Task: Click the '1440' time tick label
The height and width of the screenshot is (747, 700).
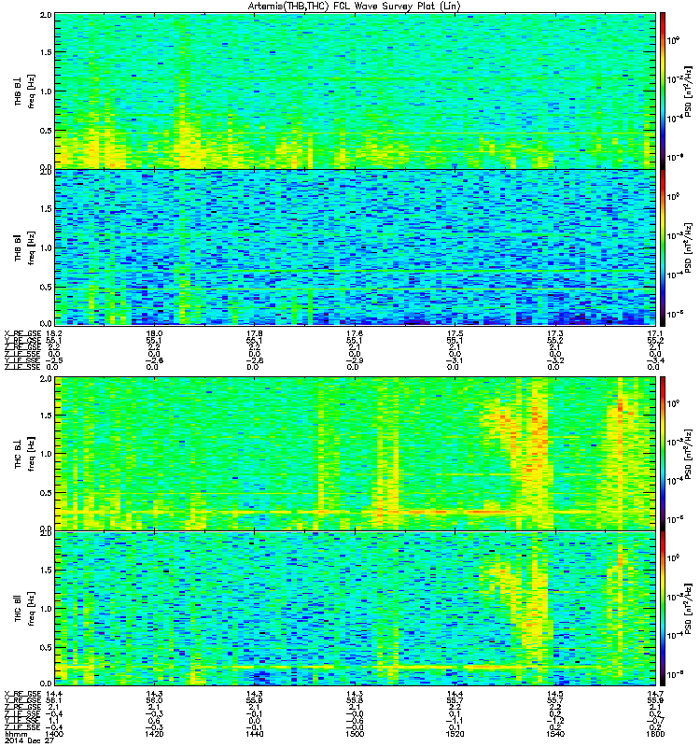Action: 255,734
